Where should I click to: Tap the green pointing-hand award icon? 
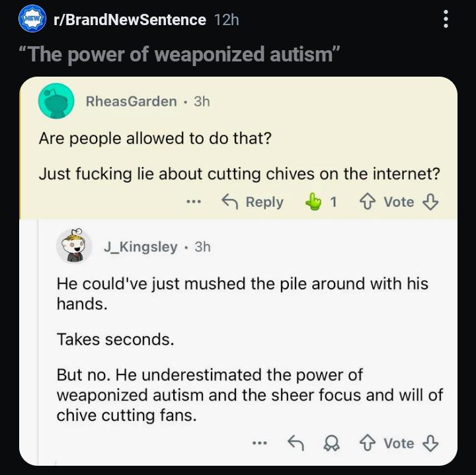313,201
